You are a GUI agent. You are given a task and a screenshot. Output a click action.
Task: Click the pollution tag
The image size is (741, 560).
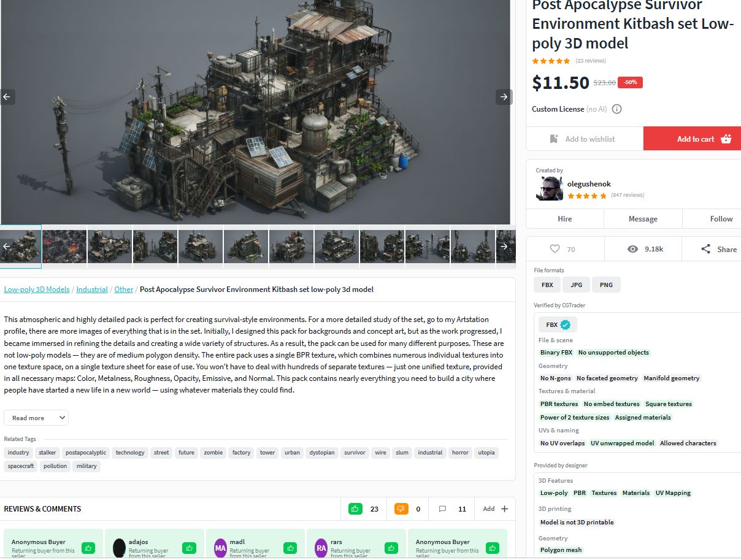click(55, 466)
